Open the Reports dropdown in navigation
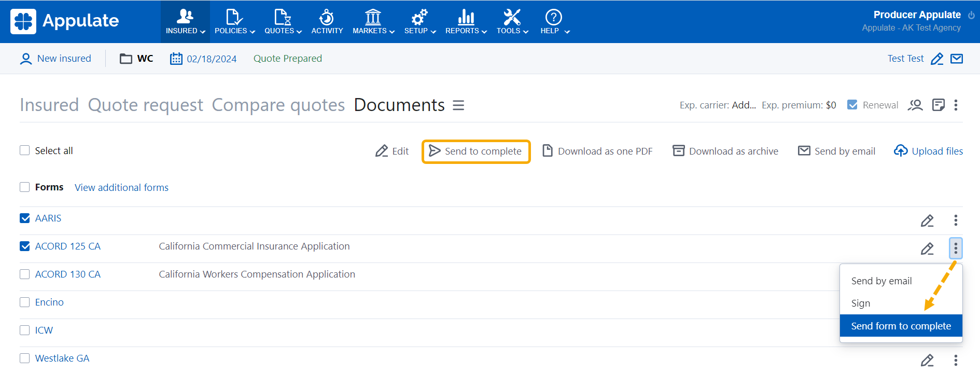The image size is (980, 387). pyautogui.click(x=466, y=22)
